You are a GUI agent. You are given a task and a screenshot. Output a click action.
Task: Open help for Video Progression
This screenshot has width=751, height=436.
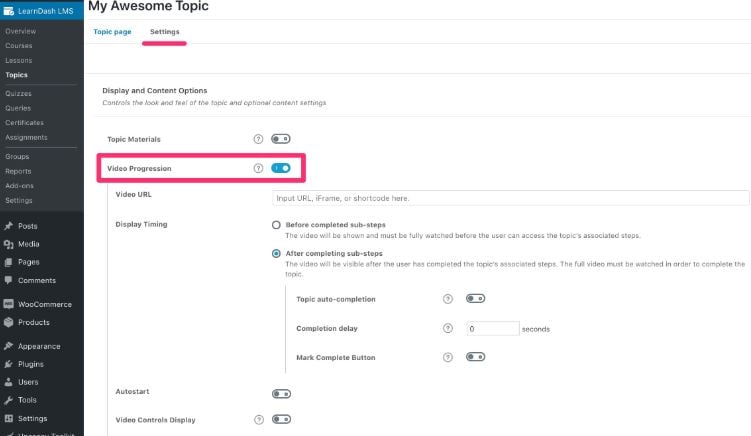pyautogui.click(x=258, y=168)
